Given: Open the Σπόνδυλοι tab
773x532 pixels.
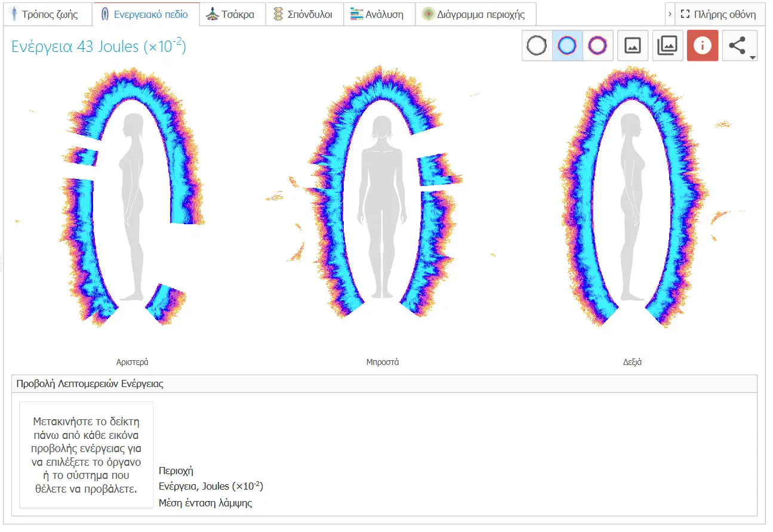Looking at the screenshot, I should pyautogui.click(x=304, y=14).
